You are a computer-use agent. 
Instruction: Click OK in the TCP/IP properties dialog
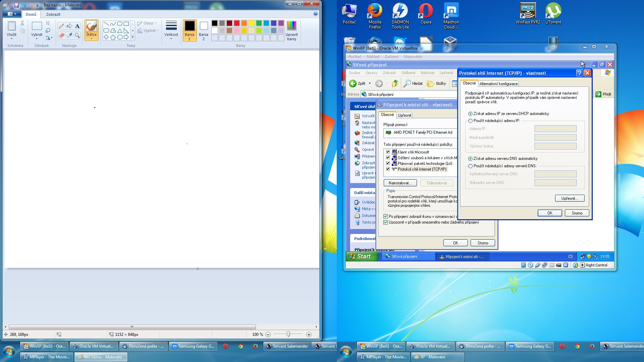[x=550, y=213]
